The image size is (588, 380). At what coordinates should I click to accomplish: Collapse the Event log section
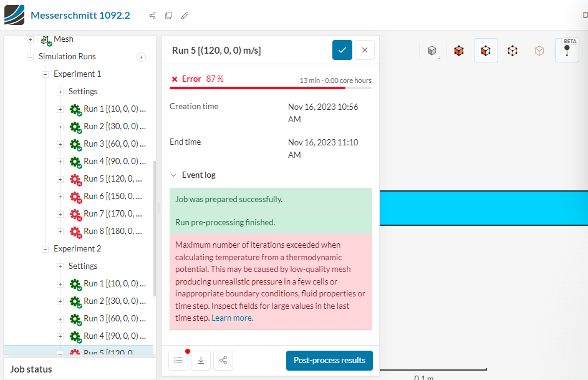pos(173,175)
